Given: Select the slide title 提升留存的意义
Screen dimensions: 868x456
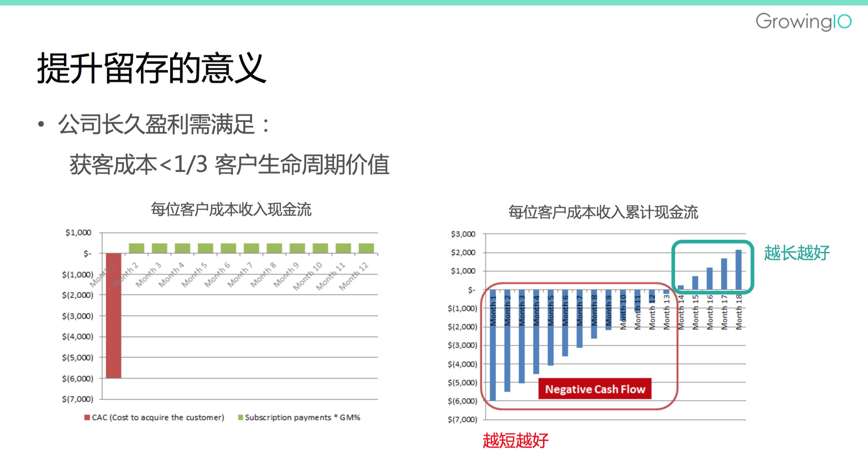Looking at the screenshot, I should (x=152, y=68).
